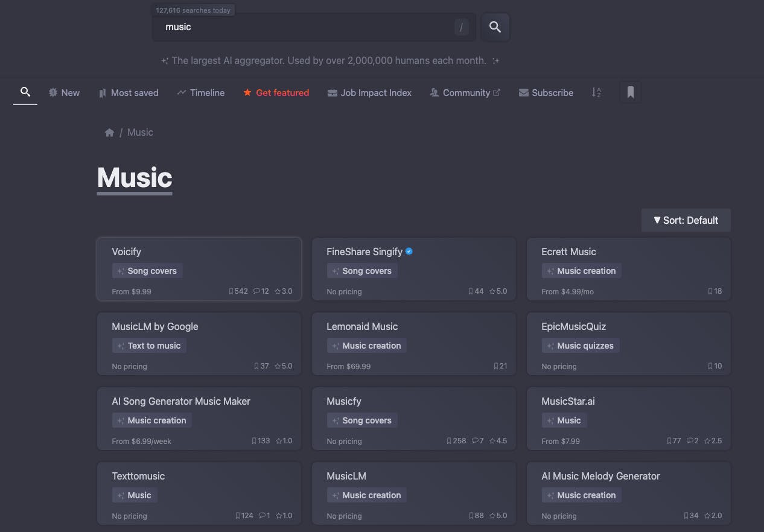This screenshot has width=764, height=532.
Task: Click the comments icon on Voicify card
Action: 257,291
